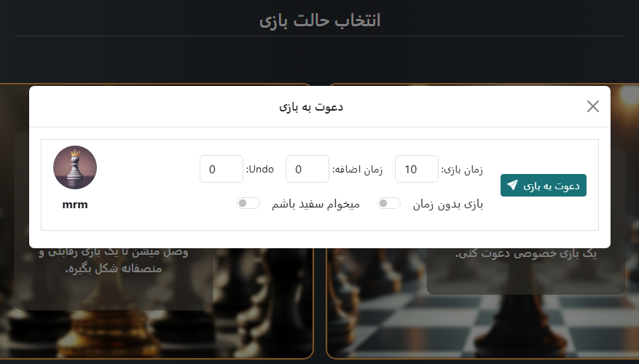Close the invite dialog with the X icon
The image size is (639, 364).
click(x=593, y=107)
